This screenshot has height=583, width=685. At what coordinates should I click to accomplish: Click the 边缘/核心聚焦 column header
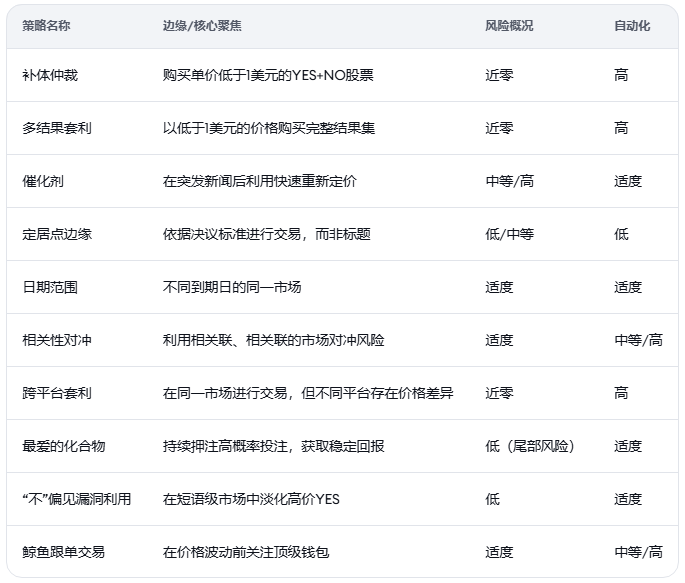201,26
